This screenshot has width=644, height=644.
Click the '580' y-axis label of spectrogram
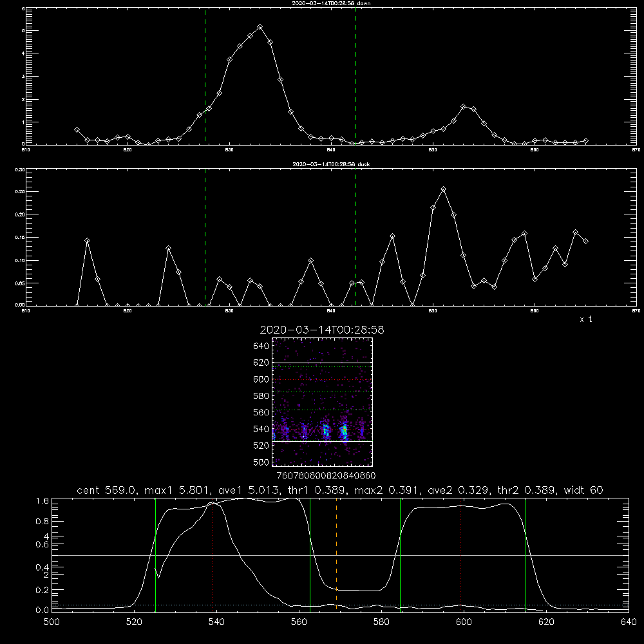[261, 396]
